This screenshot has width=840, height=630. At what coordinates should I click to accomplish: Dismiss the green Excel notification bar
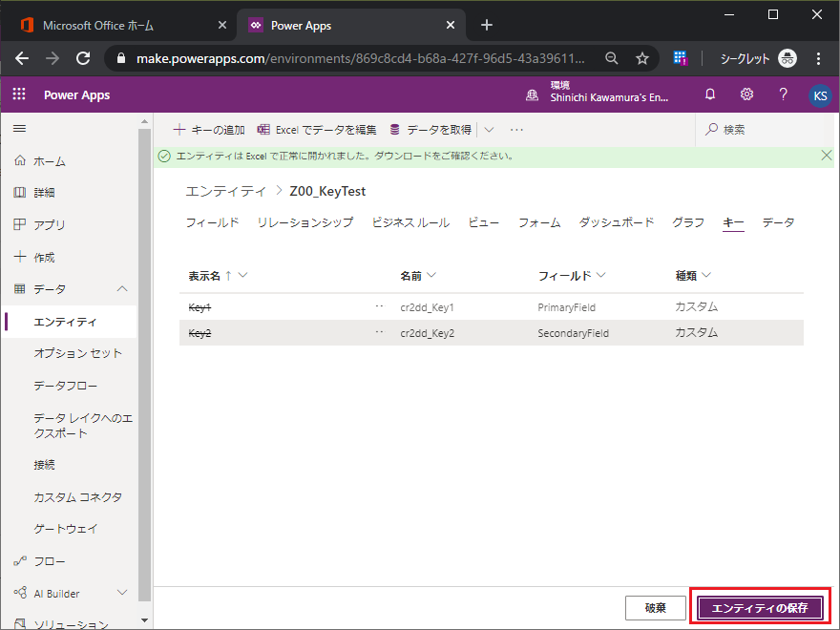[x=826, y=156]
